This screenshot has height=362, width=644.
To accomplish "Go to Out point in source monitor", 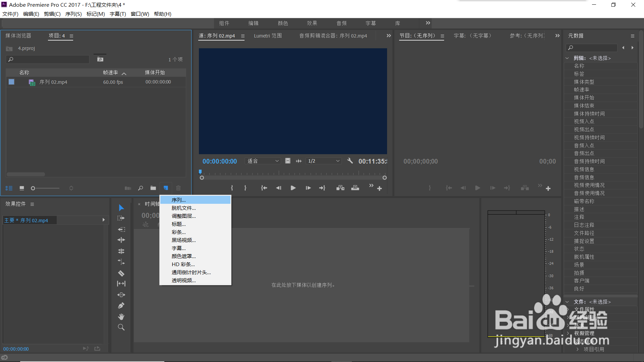I will click(x=322, y=188).
